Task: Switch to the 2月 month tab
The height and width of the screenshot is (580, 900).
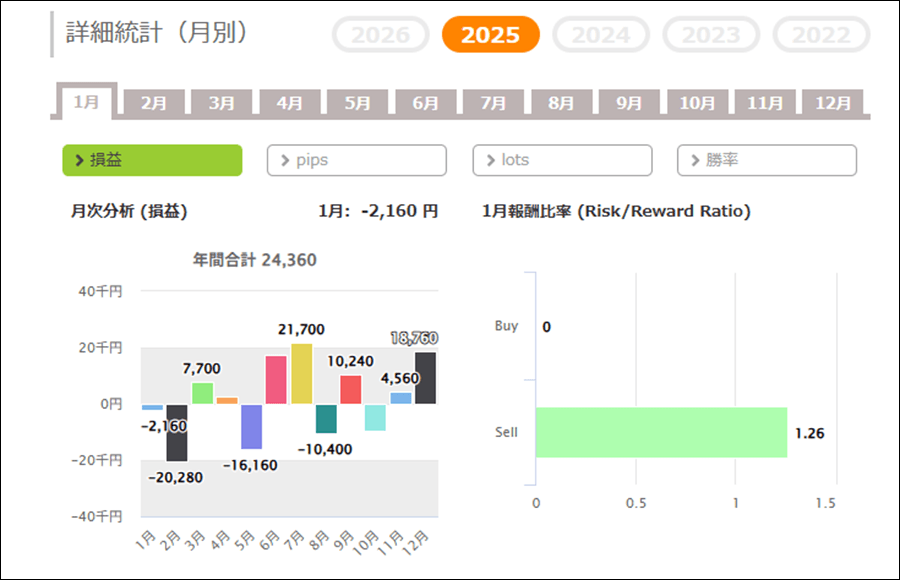Action: click(x=154, y=103)
